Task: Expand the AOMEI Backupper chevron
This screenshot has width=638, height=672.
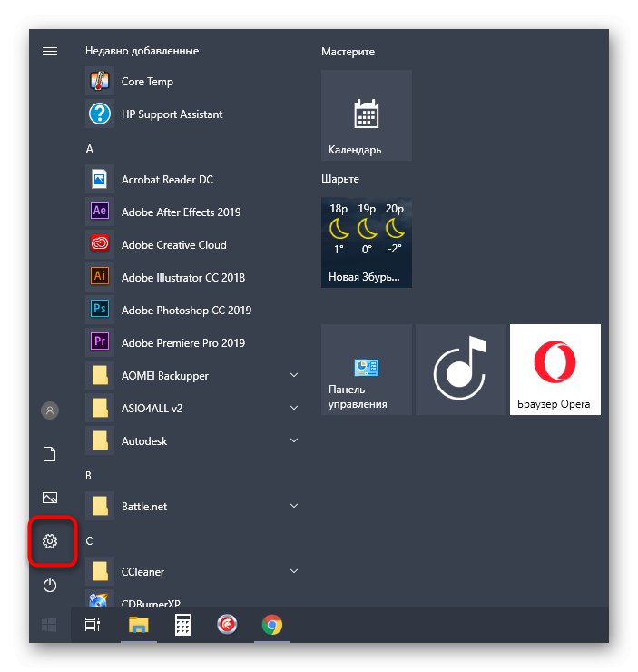Action: pos(294,375)
